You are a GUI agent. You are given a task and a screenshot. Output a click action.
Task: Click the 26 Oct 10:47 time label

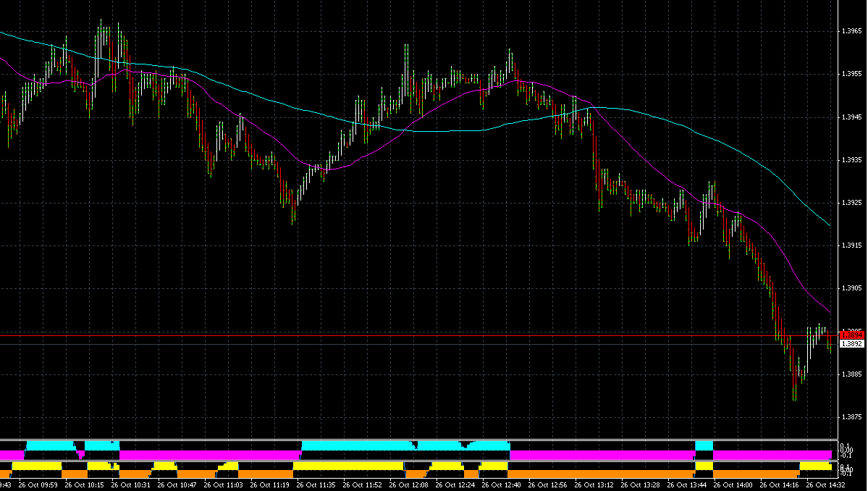point(177,485)
